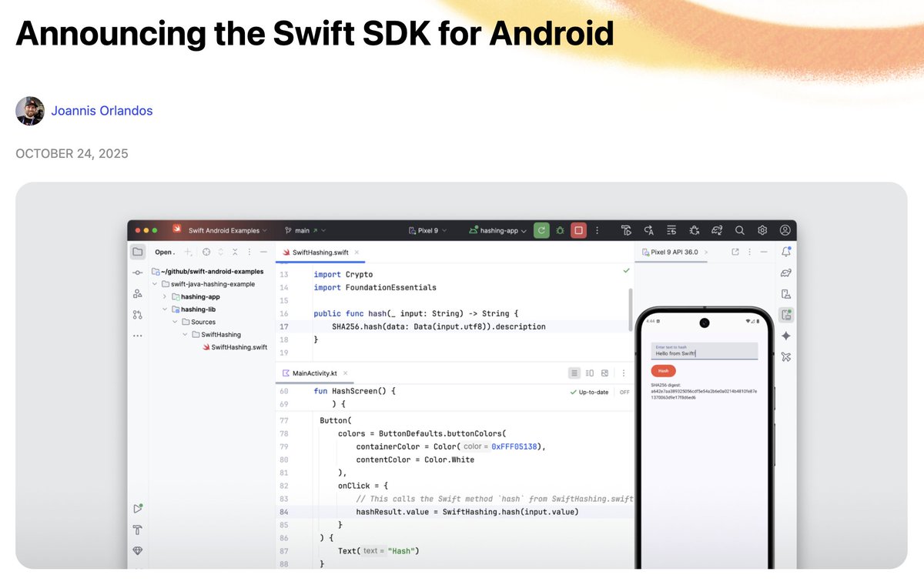
Task: Click Expand All in project panel header
Action: 221,252
